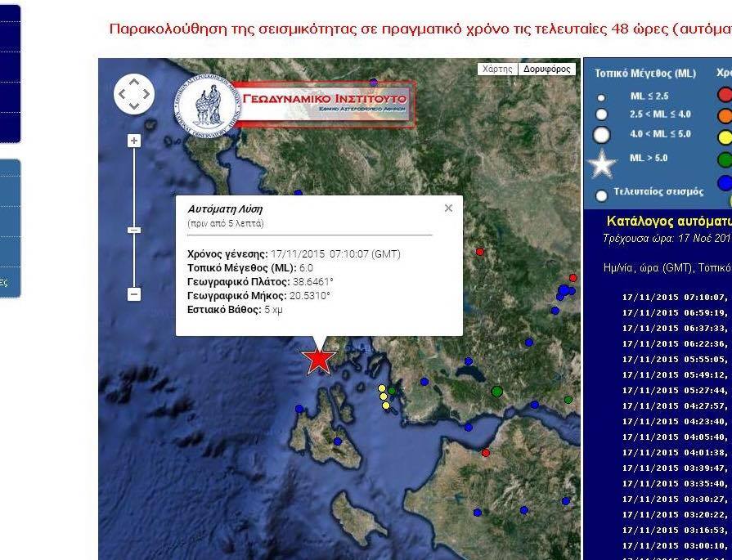Screen dimensions: 732x560
Task: Click the Γεωγραφικό Πλάτος value 38.6461°
Action: (313, 282)
